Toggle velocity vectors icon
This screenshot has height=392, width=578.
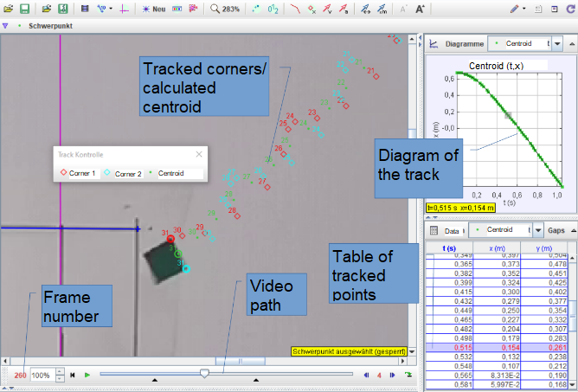point(327,9)
